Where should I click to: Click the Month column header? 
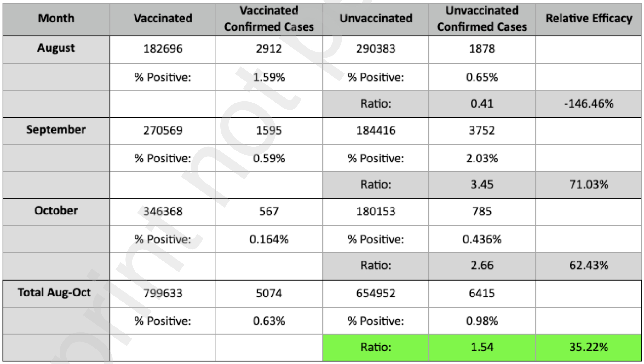[56, 18]
